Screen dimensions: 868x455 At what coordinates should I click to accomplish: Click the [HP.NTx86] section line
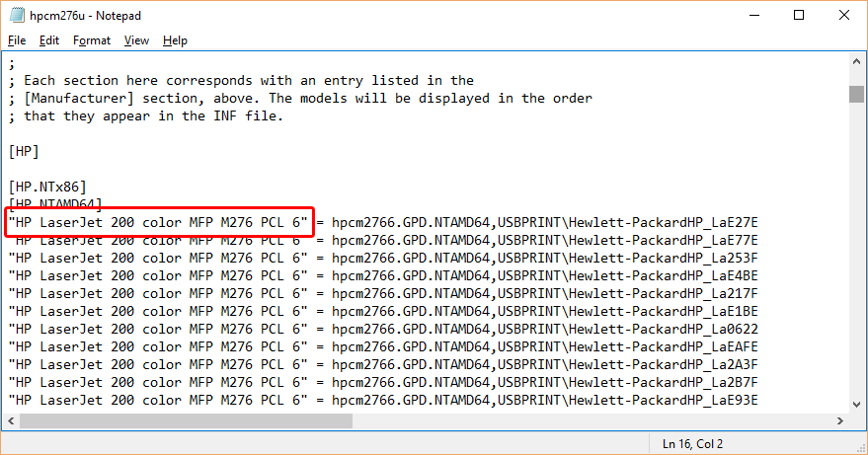(x=47, y=188)
